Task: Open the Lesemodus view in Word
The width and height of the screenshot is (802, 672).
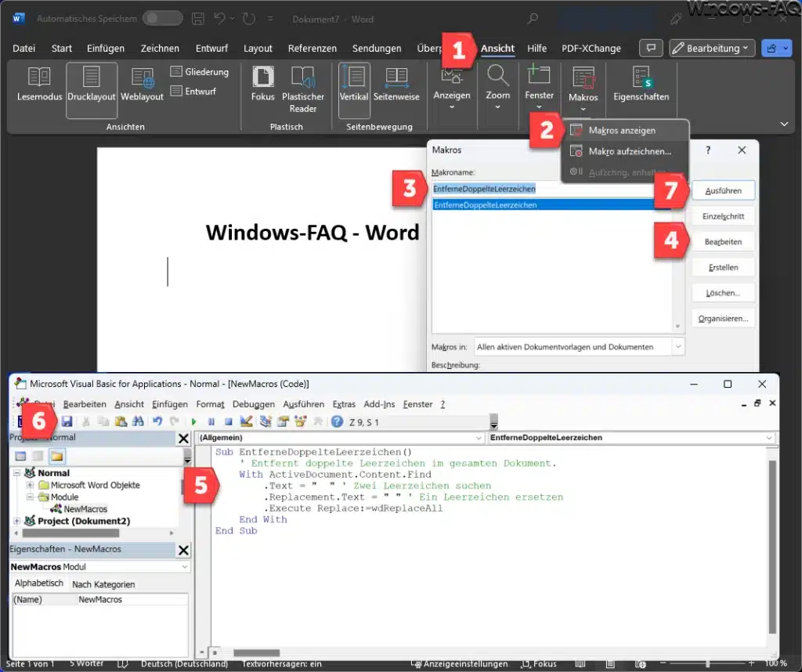Action: click(39, 85)
